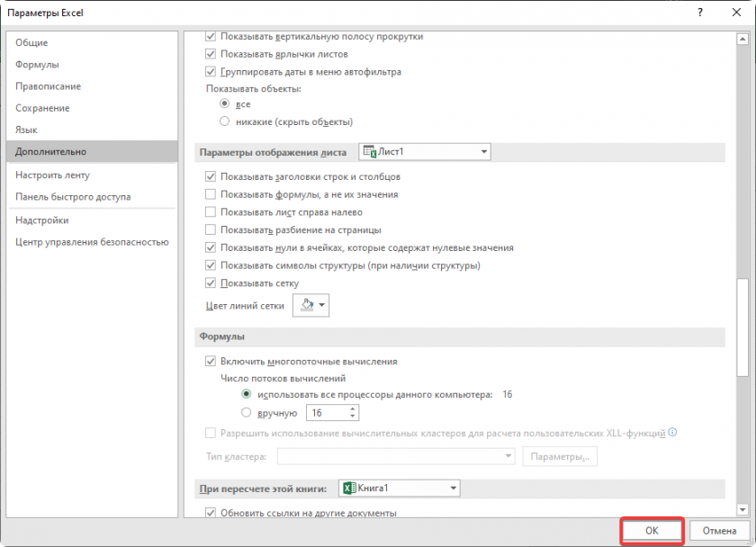Click the scrollbar down arrow

coord(742,509)
